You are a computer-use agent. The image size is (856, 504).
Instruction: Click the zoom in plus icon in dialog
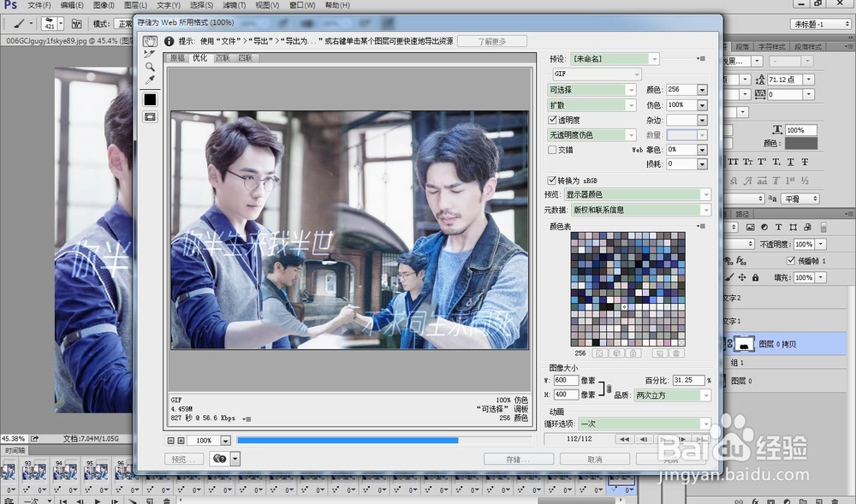(x=181, y=440)
